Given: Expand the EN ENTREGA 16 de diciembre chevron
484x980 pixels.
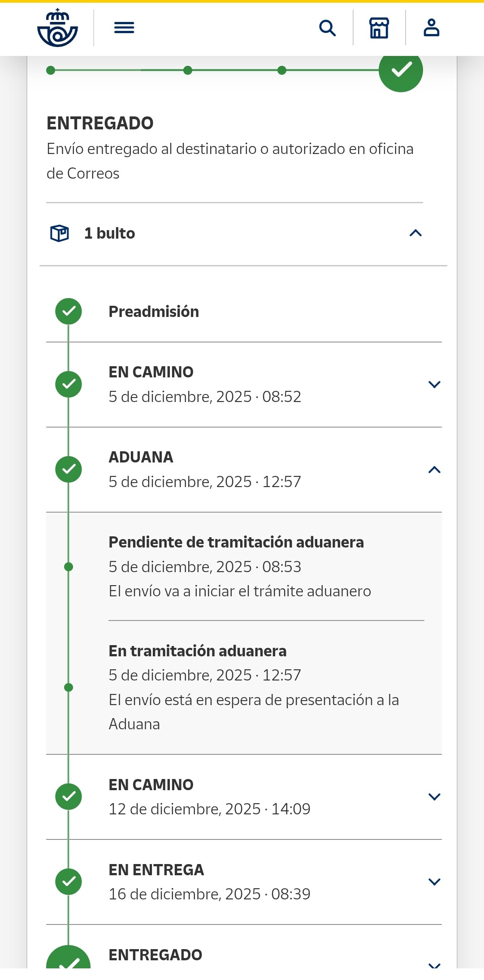Looking at the screenshot, I should [434, 882].
